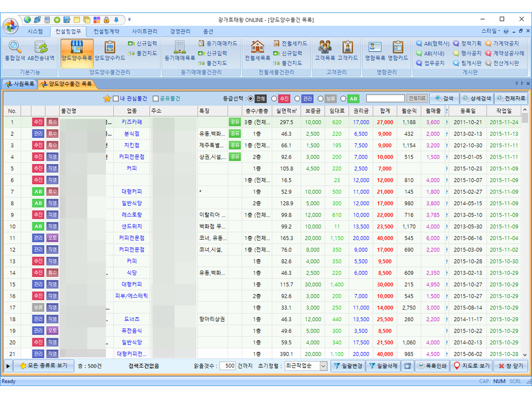Click the tab scroll right arrow
The image size is (532, 399).
[522, 83]
